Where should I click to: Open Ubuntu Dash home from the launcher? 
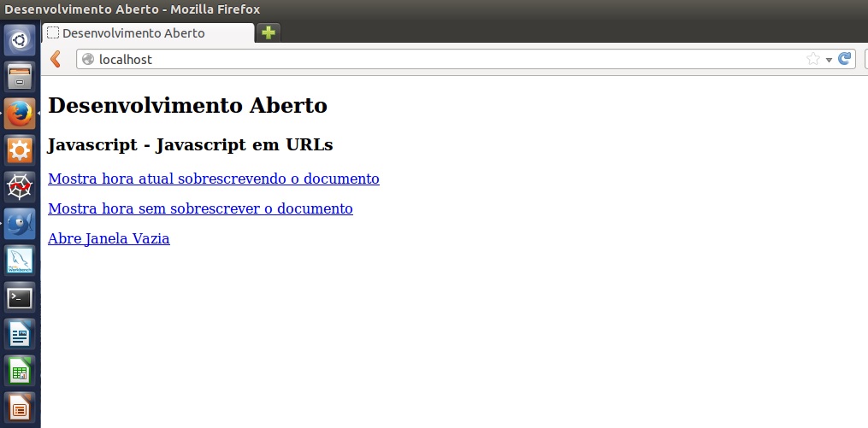coord(20,39)
